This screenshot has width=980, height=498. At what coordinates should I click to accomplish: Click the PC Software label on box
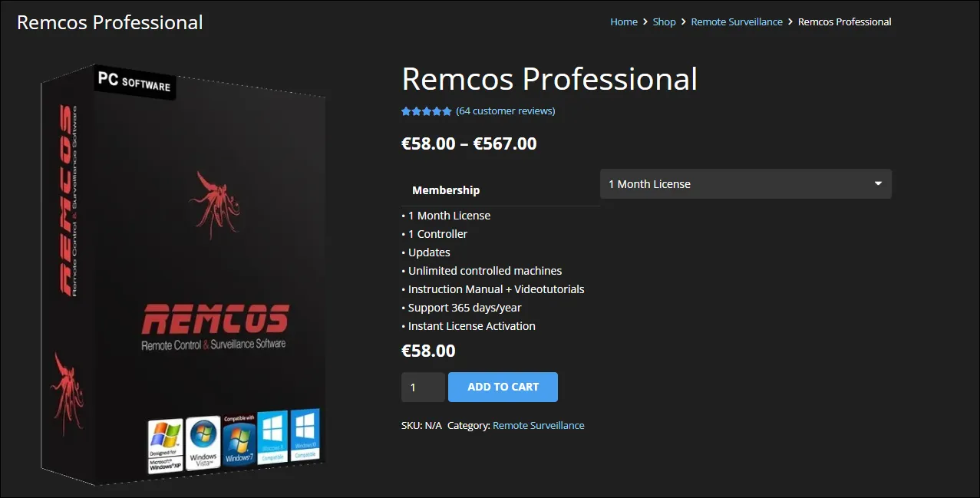point(135,81)
